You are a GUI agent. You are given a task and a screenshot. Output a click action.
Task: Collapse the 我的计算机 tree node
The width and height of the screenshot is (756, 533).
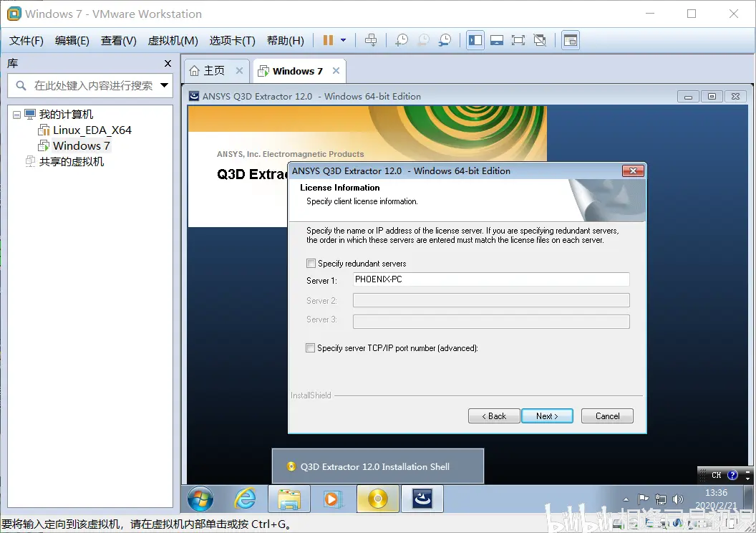pos(16,114)
